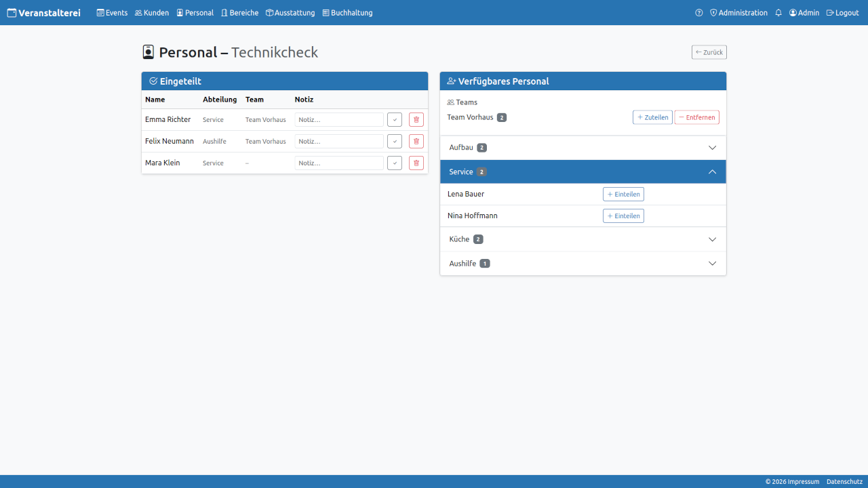Open the Impressum footer link
This screenshot has width=868, height=488.
click(804, 482)
